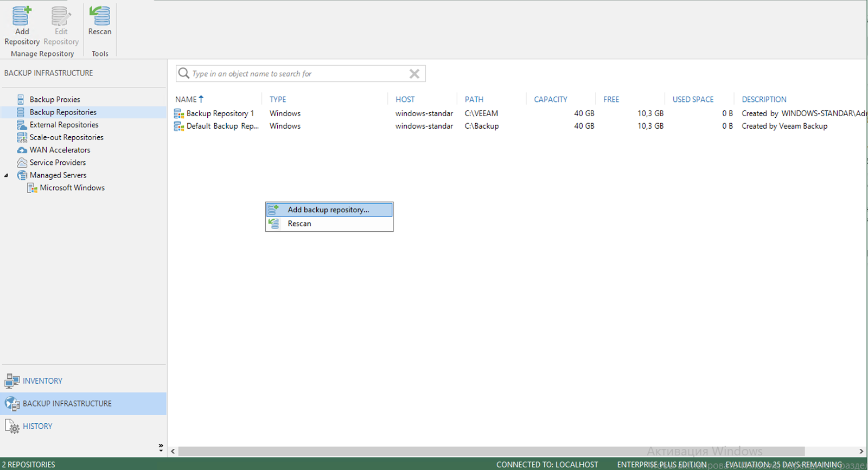This screenshot has height=470, width=868.
Task: Open Scale-out Repositories node
Action: click(66, 137)
